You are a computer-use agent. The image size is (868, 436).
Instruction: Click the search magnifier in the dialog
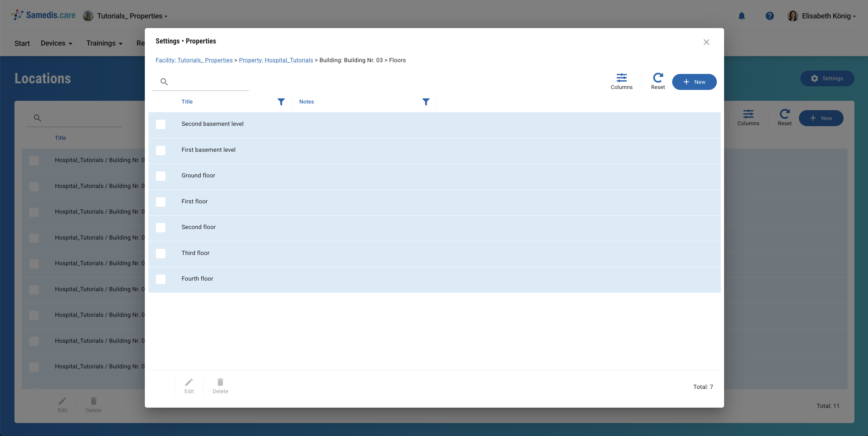[164, 81]
